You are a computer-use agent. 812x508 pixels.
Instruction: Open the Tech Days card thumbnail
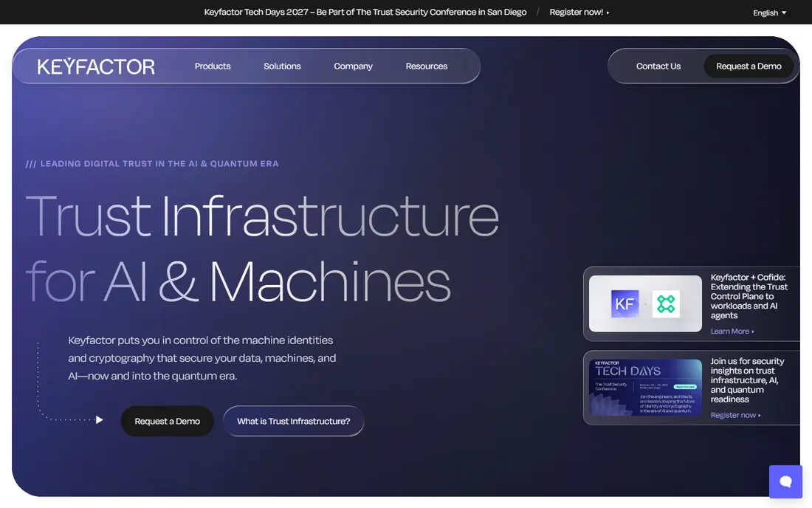pyautogui.click(x=645, y=388)
